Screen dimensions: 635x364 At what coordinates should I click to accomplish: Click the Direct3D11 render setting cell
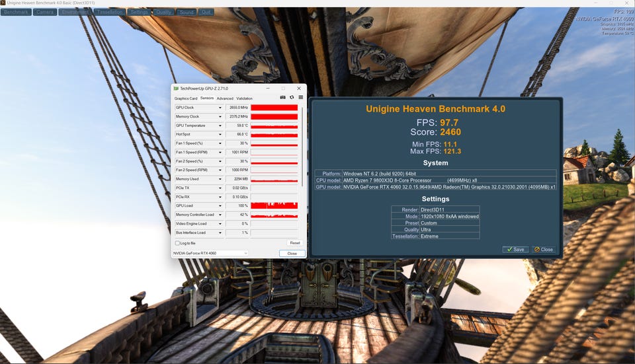[x=449, y=209]
